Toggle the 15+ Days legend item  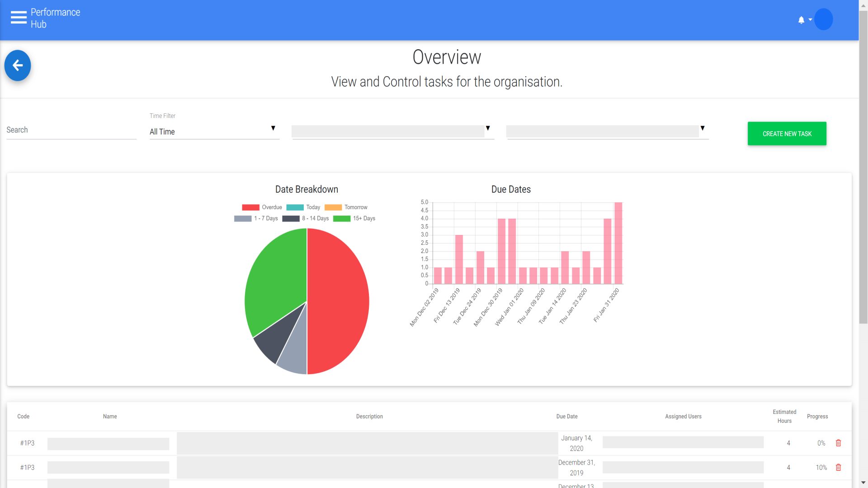(354, 219)
